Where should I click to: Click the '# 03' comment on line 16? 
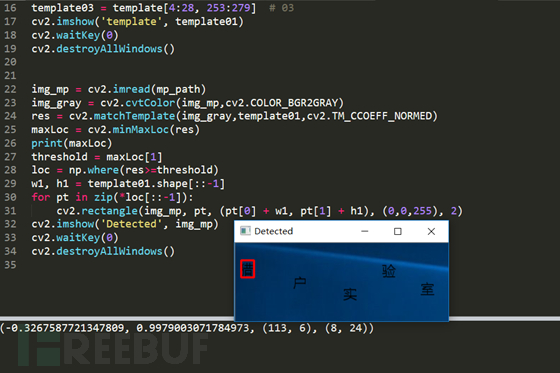pyautogui.click(x=281, y=8)
